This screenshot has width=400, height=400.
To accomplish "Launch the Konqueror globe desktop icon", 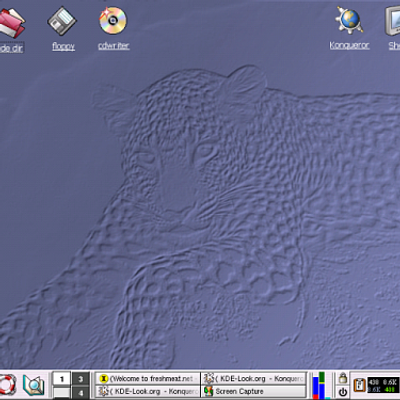I will (349, 20).
